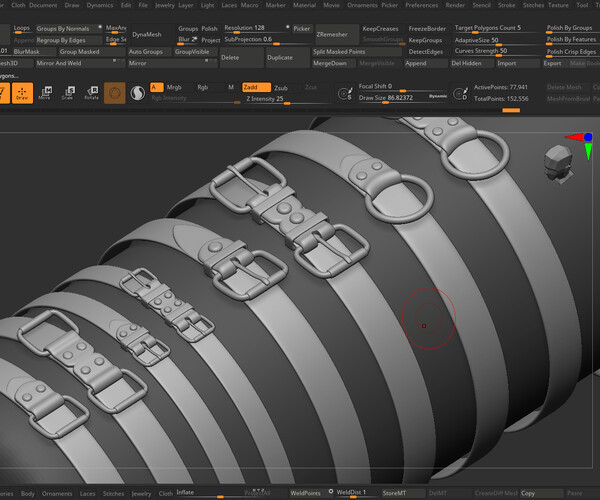Click Groups By Normals button
600x500 pixels.
69,29
